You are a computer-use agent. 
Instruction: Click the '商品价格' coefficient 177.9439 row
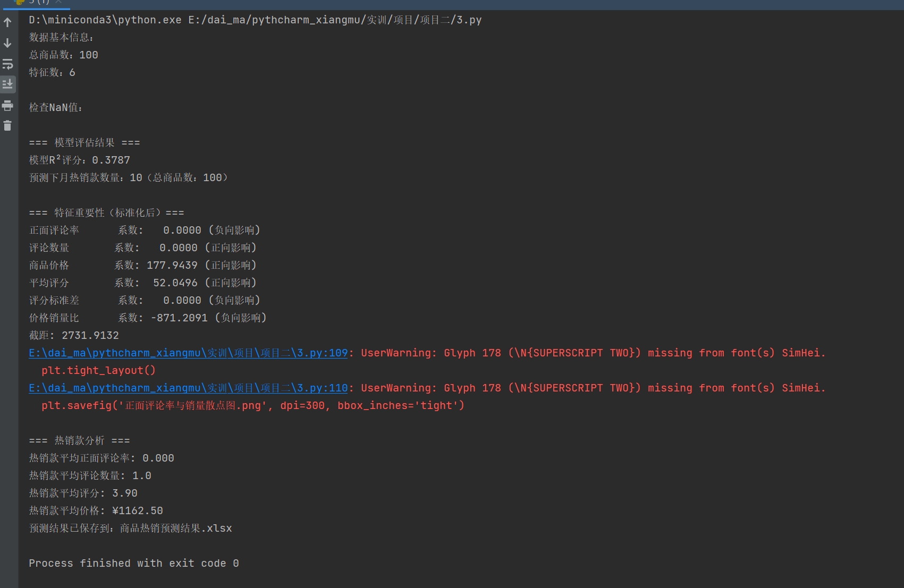click(143, 265)
